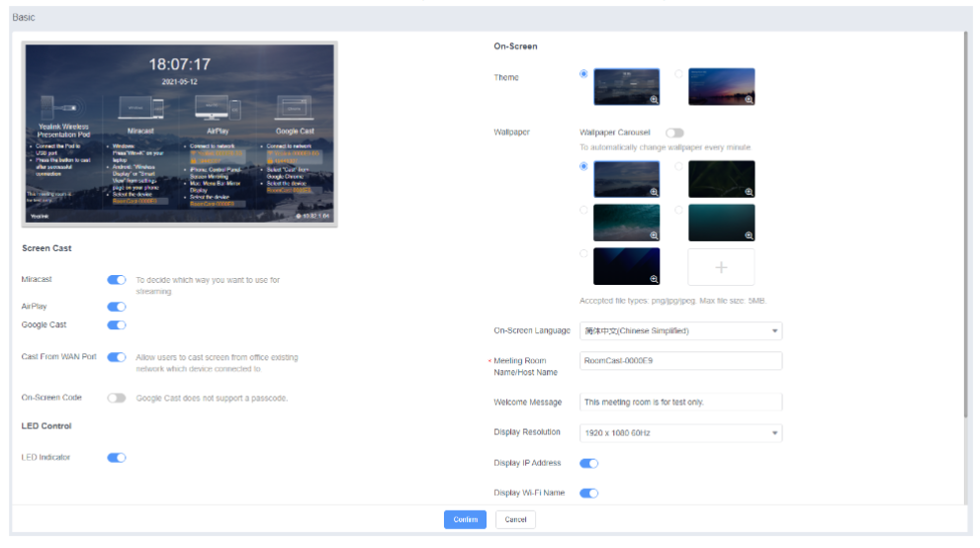Click magnifier on the second-row right wallpaper

[749, 235]
